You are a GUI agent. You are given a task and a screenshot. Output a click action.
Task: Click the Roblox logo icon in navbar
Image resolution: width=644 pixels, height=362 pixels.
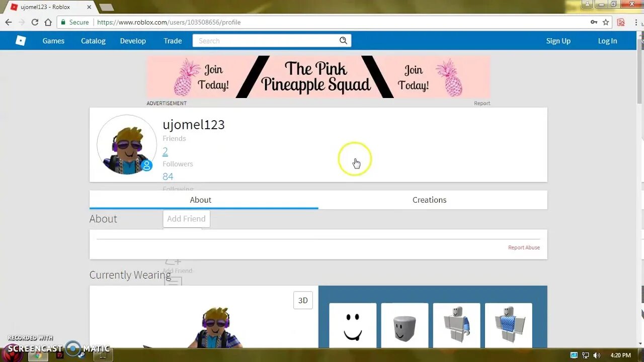tap(21, 41)
